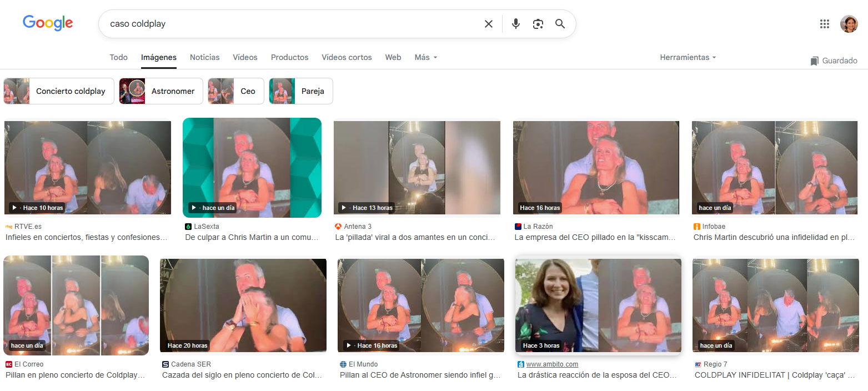The height and width of the screenshot is (391, 868).
Task: Filter by Ceo chip
Action: click(x=236, y=91)
